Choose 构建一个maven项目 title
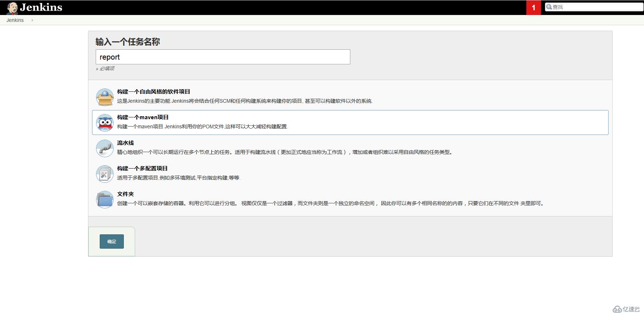 click(x=143, y=117)
